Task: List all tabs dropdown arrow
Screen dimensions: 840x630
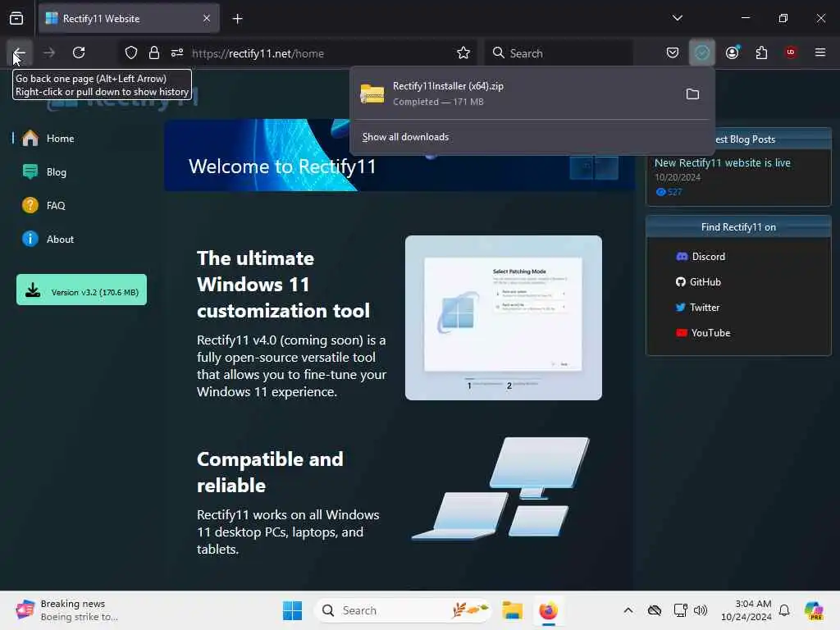Action: (677, 18)
